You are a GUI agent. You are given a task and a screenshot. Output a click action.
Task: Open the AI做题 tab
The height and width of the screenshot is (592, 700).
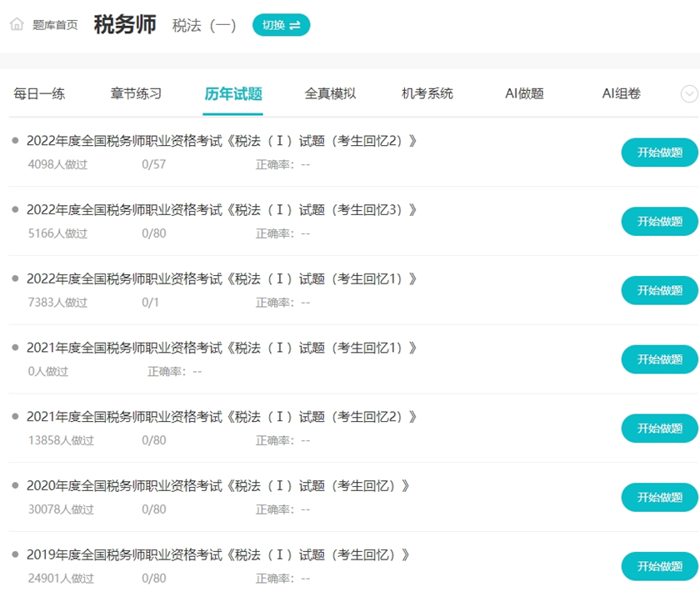click(523, 94)
